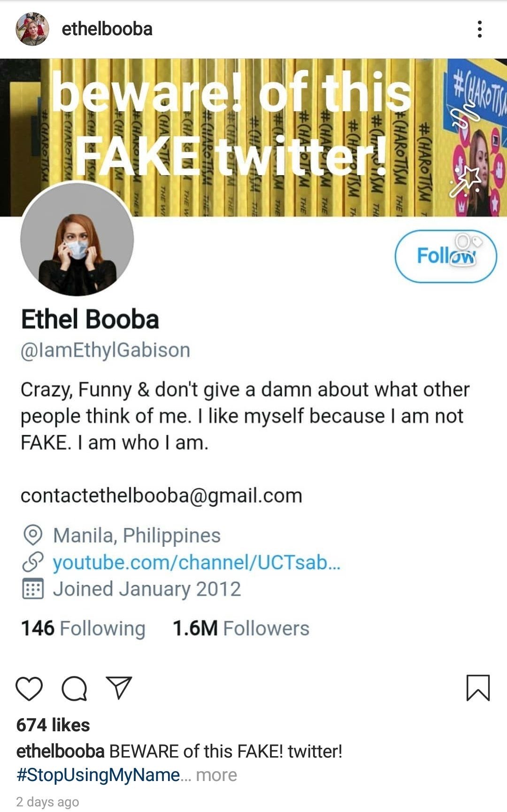Share post via paper plane icon
Image resolution: width=507 pixels, height=812 pixels.
pos(119,688)
